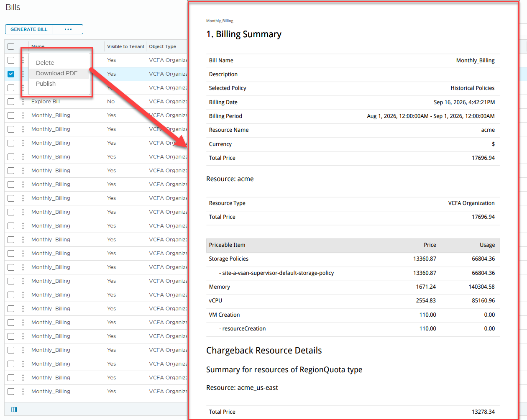Image resolution: width=527 pixels, height=420 pixels.
Task: Click the Memory usage value 140304.58
Action: tap(482, 287)
